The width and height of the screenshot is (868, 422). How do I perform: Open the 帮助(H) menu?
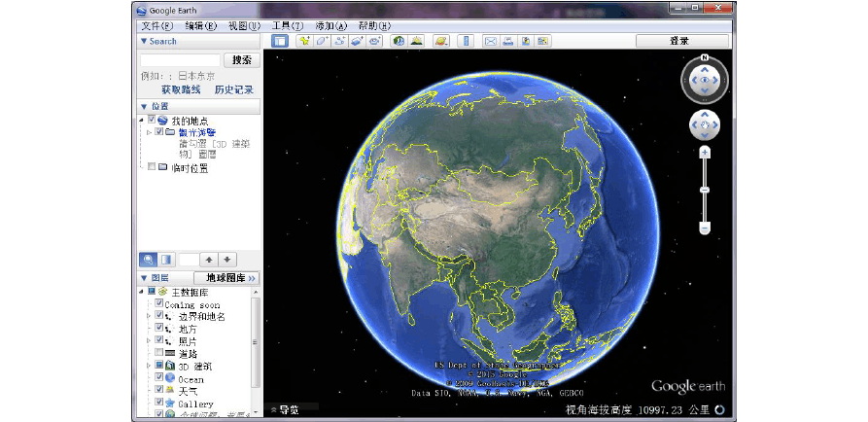coord(375,26)
